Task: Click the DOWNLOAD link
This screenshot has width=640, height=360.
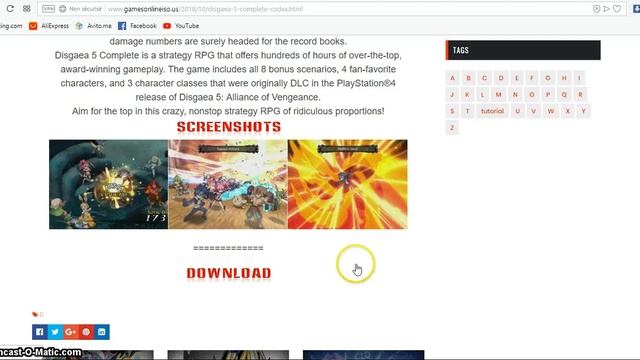Action: 229,273
